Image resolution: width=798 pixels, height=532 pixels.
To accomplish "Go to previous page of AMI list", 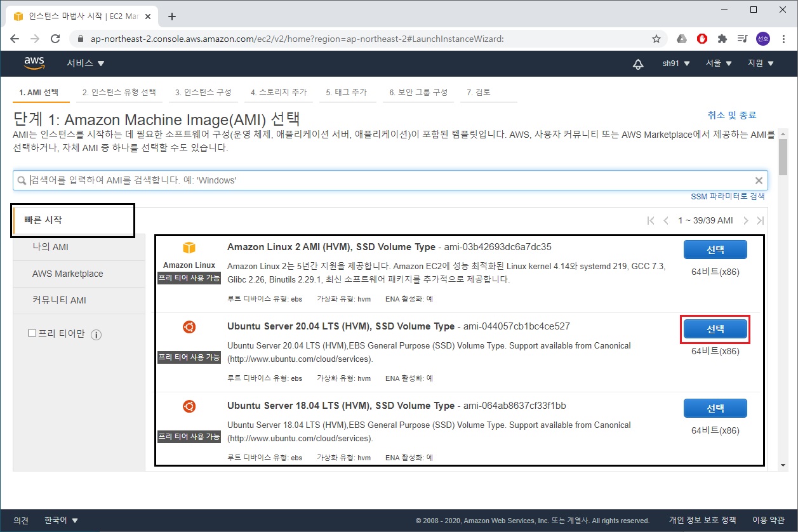I will 666,220.
